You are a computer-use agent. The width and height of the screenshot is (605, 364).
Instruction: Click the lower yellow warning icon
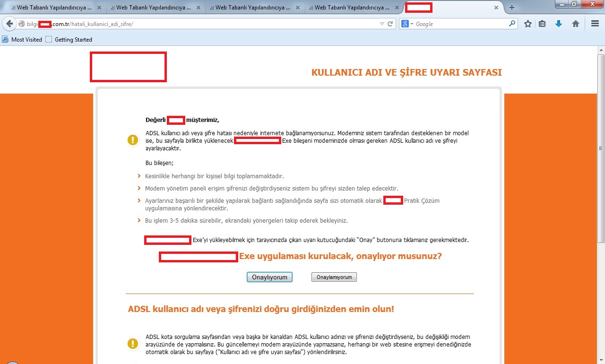pos(133,344)
